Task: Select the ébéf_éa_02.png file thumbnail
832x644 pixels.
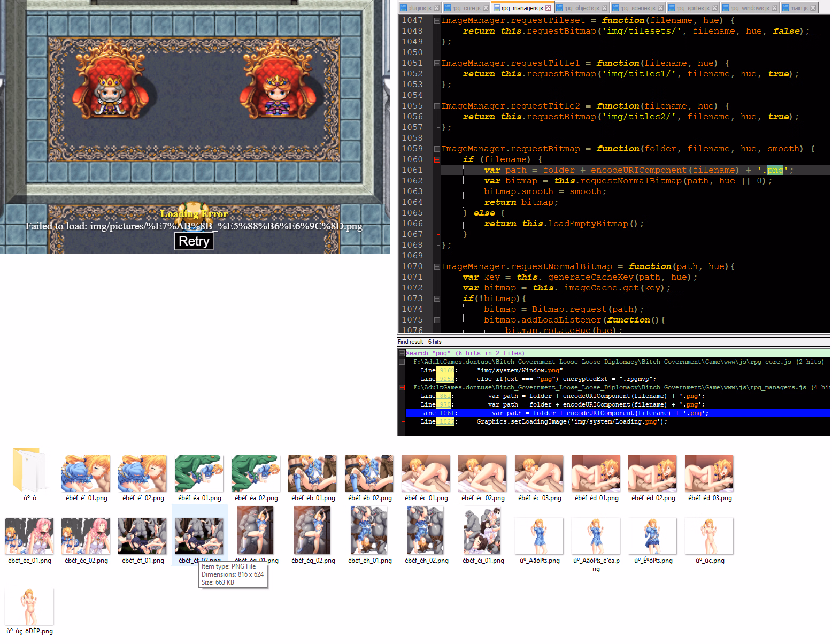Action: [256, 473]
